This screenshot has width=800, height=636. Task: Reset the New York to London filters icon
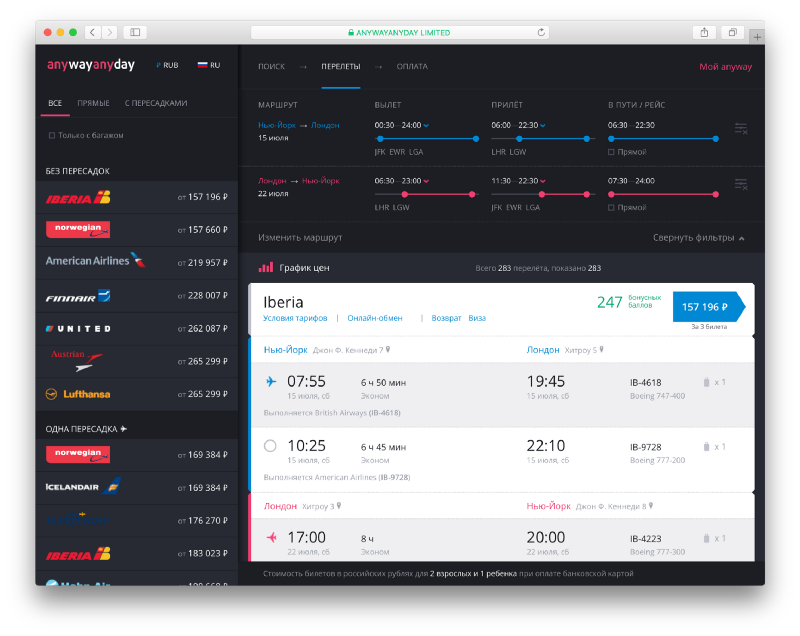click(741, 129)
